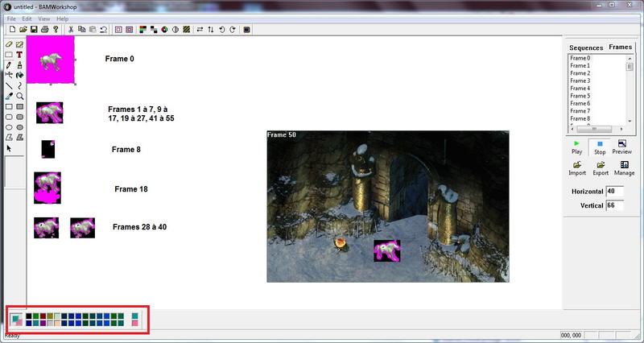Screen dimensions: 644x343
Task: Select the arrow pointer tool
Action: click(x=9, y=148)
